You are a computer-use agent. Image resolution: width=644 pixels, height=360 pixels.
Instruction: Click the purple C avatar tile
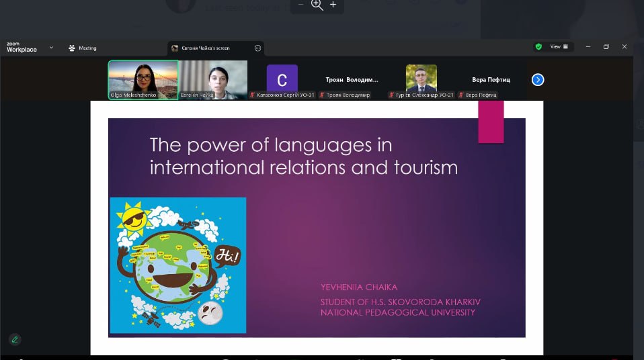point(282,79)
